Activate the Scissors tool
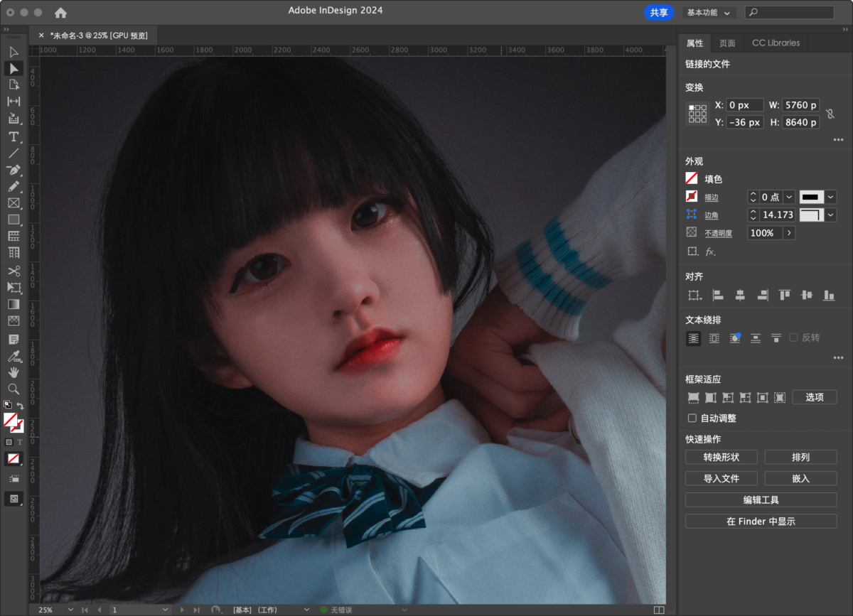The image size is (853, 616). (x=14, y=271)
